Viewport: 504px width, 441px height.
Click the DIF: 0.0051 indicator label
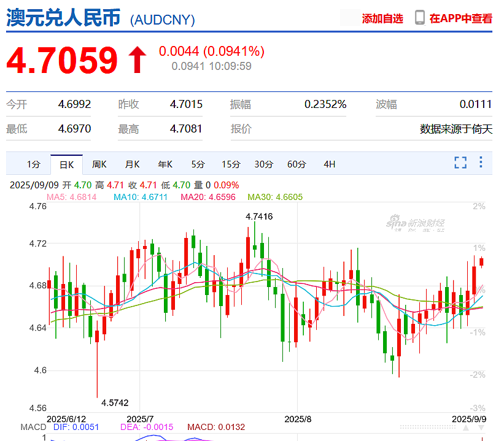[76, 427]
